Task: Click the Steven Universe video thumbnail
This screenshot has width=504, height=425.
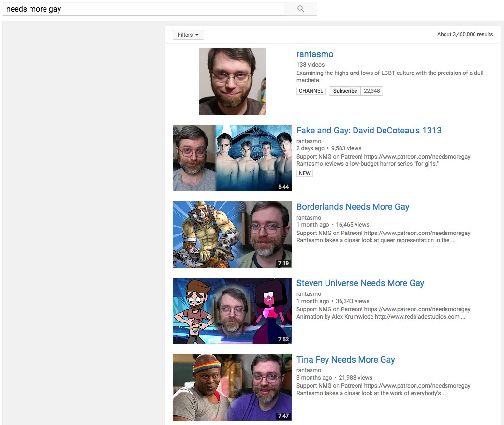Action: 232,311
